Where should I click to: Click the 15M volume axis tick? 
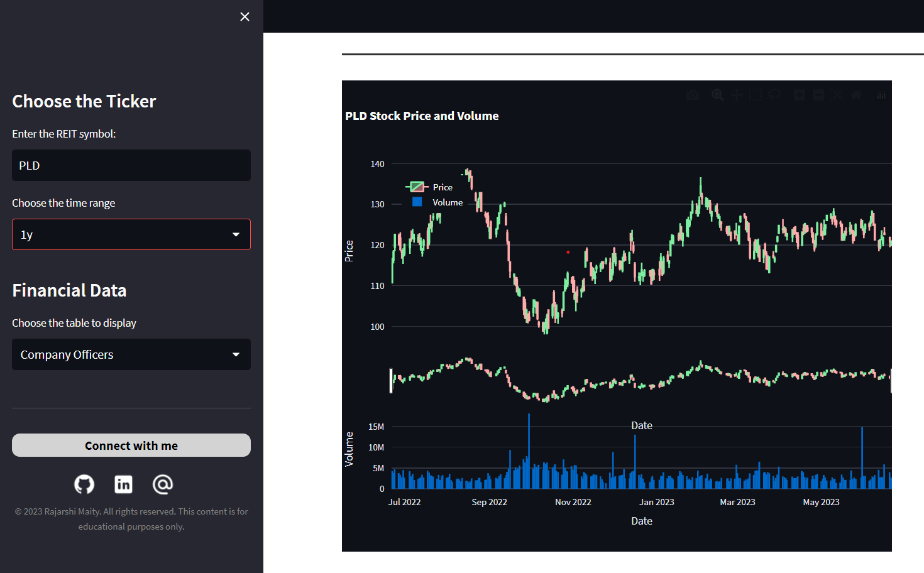coord(376,427)
